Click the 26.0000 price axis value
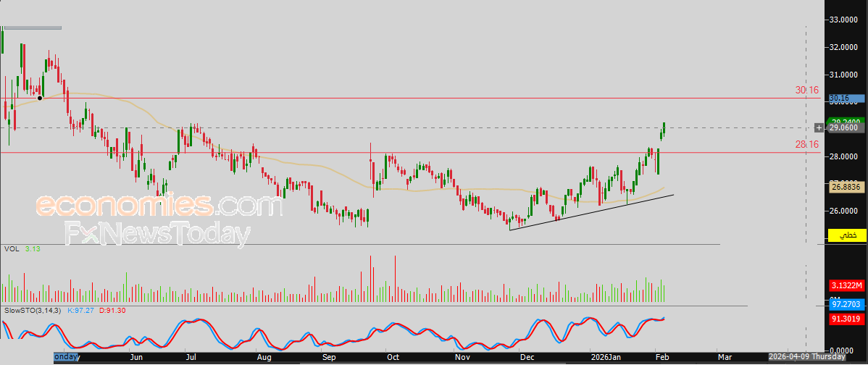This screenshot has height=365, width=868. pos(843,211)
